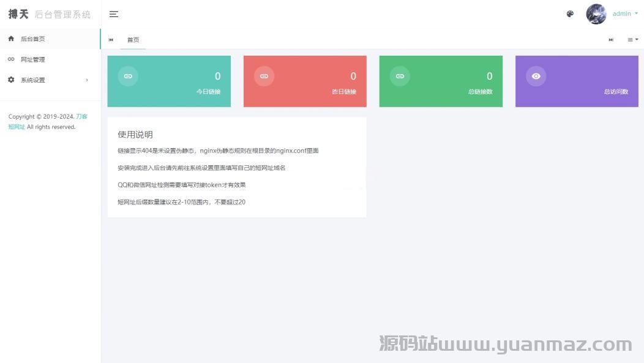Click the link icon in 昨日链接 card

pos(264,76)
